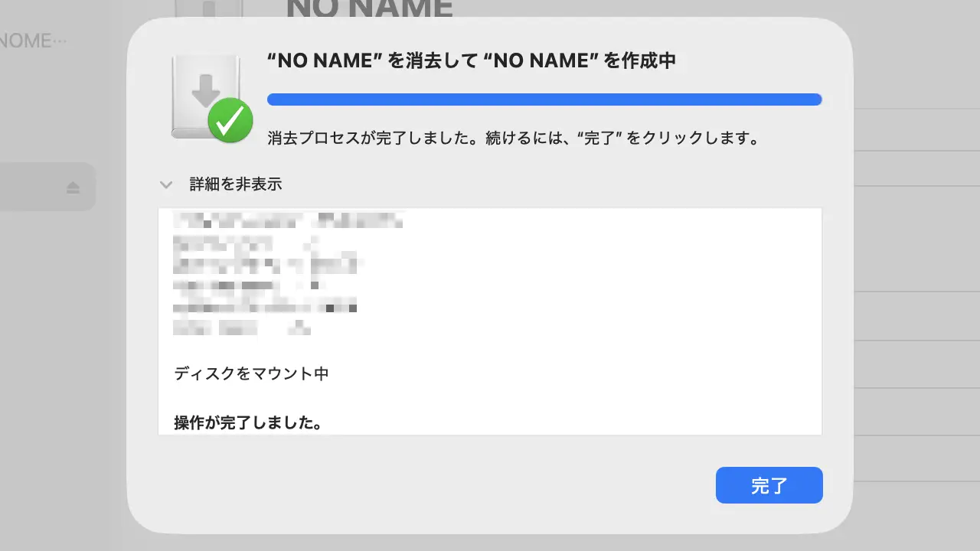Click the NO NAME volume heading behind the dialog
The image size is (980, 551).
coord(369,8)
